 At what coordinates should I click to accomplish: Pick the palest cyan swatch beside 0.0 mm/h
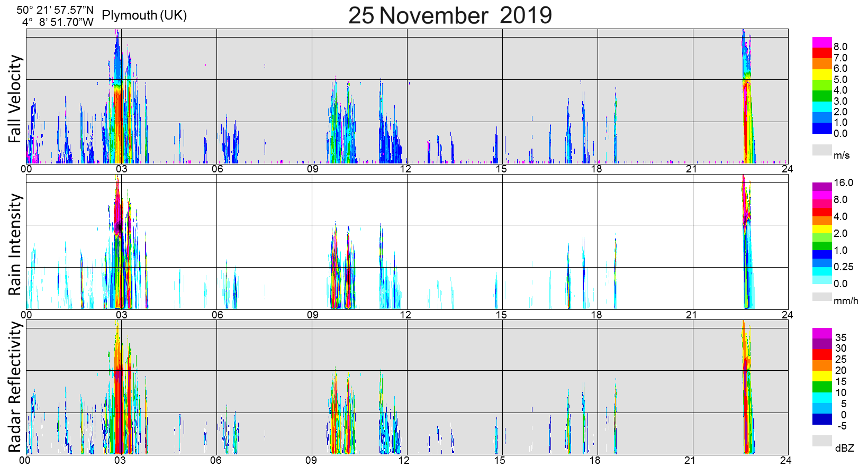(822, 280)
